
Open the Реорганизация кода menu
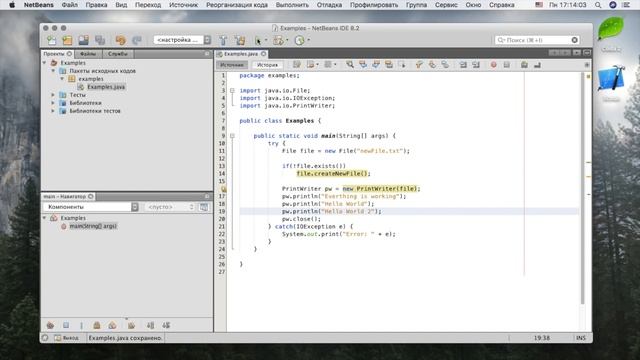coord(237,5)
